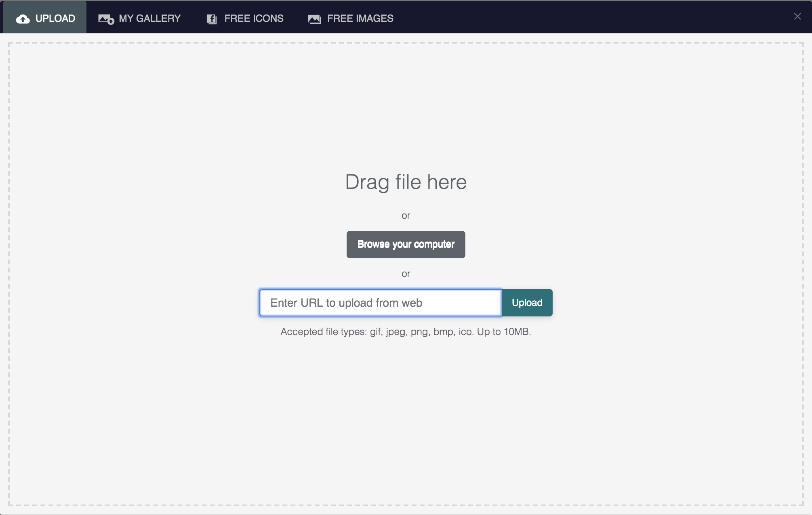Click the 'Accepted file types' note
Image resolution: width=812 pixels, height=515 pixels.
point(406,332)
